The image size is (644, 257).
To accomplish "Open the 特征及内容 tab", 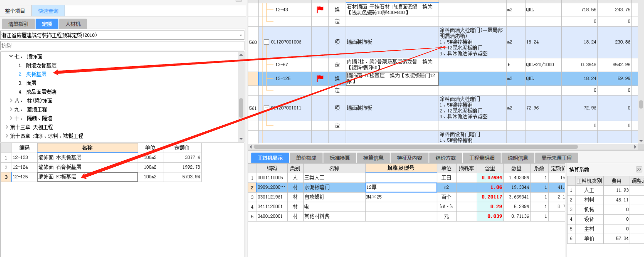I will [x=409, y=158].
